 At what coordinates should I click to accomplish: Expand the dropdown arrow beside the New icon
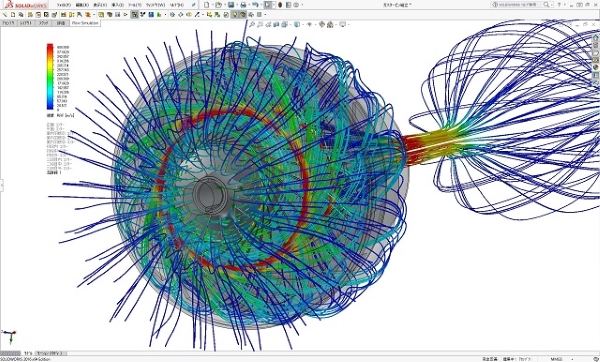pos(212,5)
